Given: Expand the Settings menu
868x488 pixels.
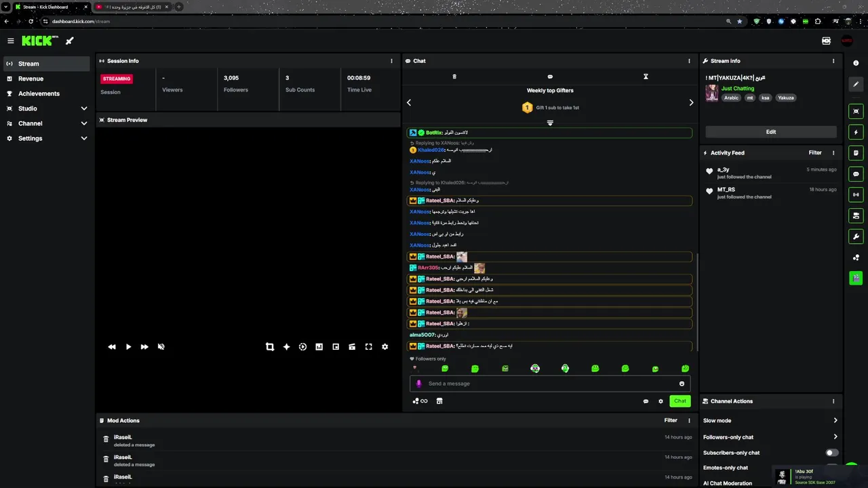Looking at the screenshot, I should pos(84,138).
